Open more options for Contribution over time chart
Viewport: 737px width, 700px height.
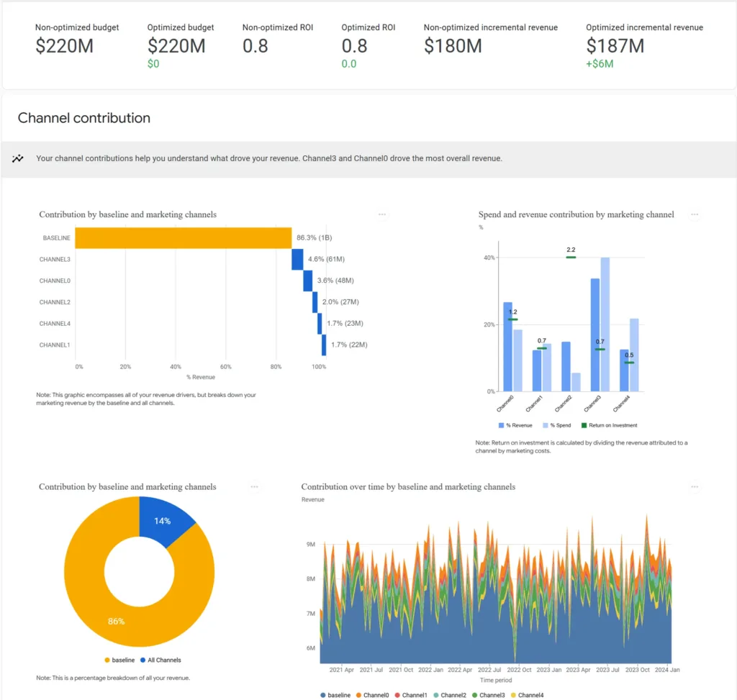pos(694,487)
